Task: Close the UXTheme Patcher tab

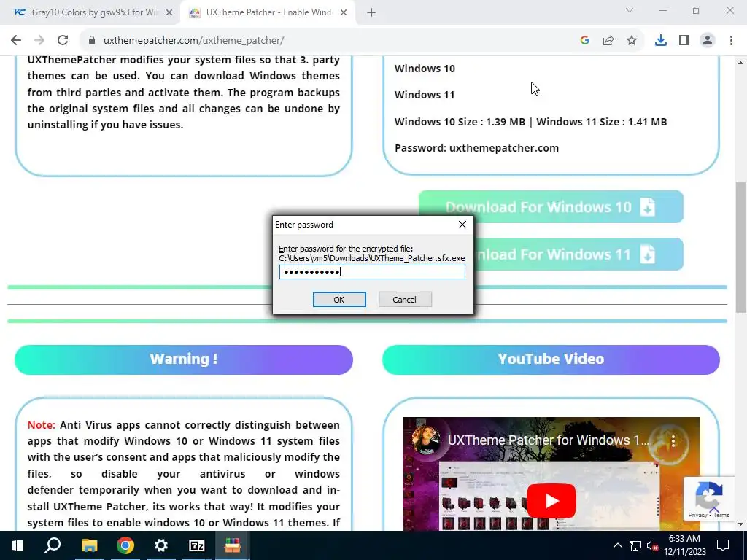Action: (x=344, y=12)
